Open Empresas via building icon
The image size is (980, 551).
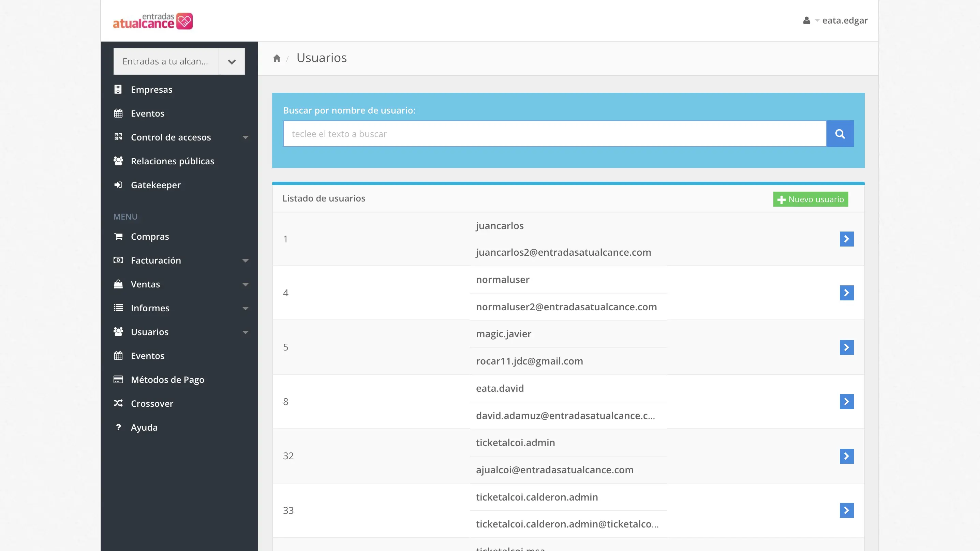pyautogui.click(x=118, y=89)
